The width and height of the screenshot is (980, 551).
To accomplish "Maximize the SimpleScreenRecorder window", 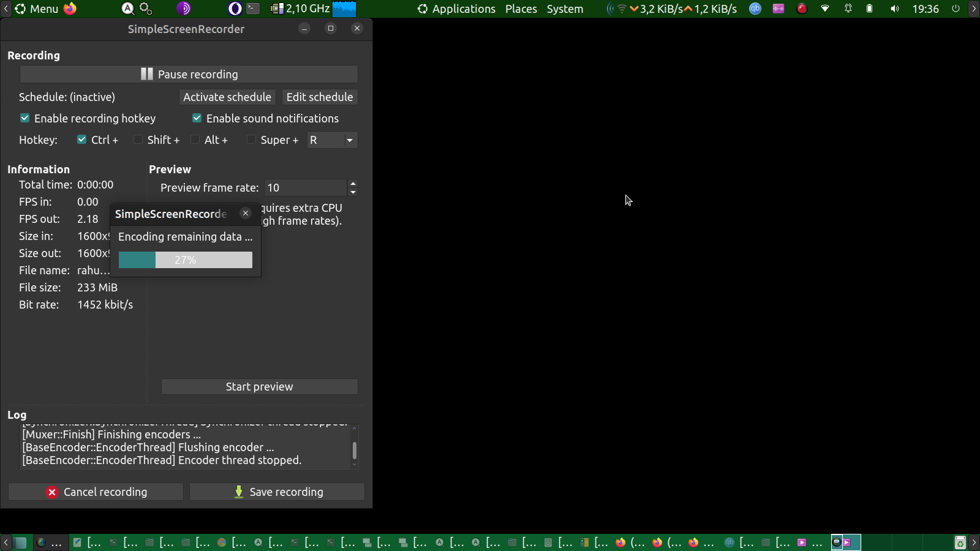I will pyautogui.click(x=331, y=28).
